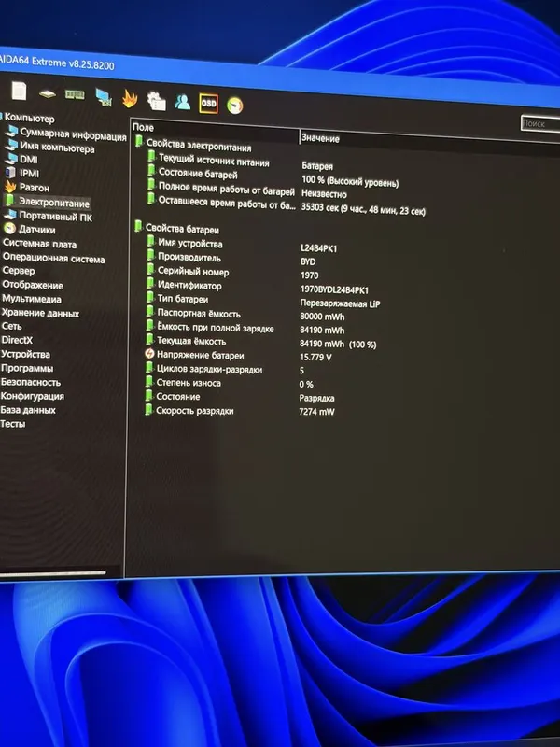
Task: Select Суммарная информация in the tree
Action: click(x=73, y=134)
